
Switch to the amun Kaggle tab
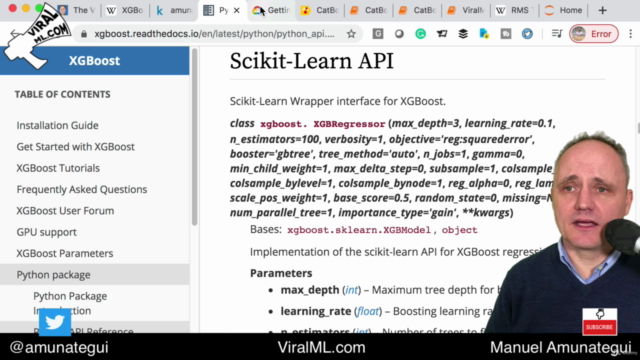[174, 10]
